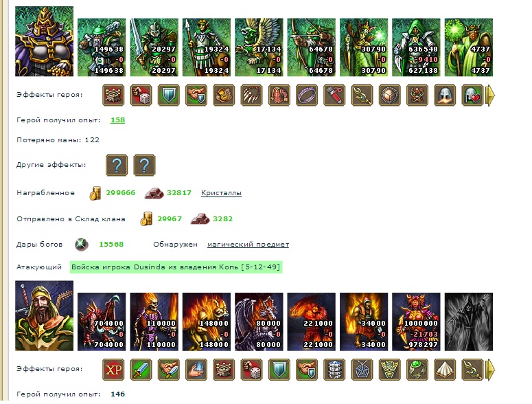532x404 pixels.
Task: Open the магический предмет link
Action: coord(248,245)
